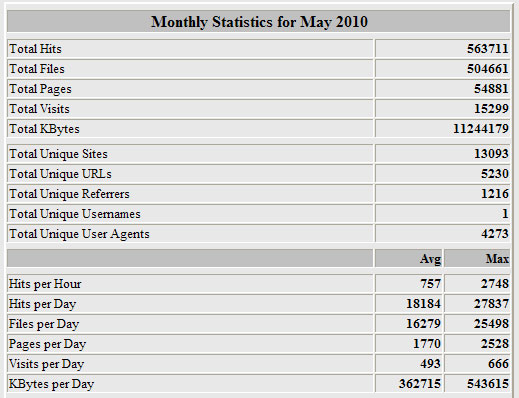Viewport: 519px width, 398px height.
Task: Click the 'Max' column header
Action: [497, 259]
